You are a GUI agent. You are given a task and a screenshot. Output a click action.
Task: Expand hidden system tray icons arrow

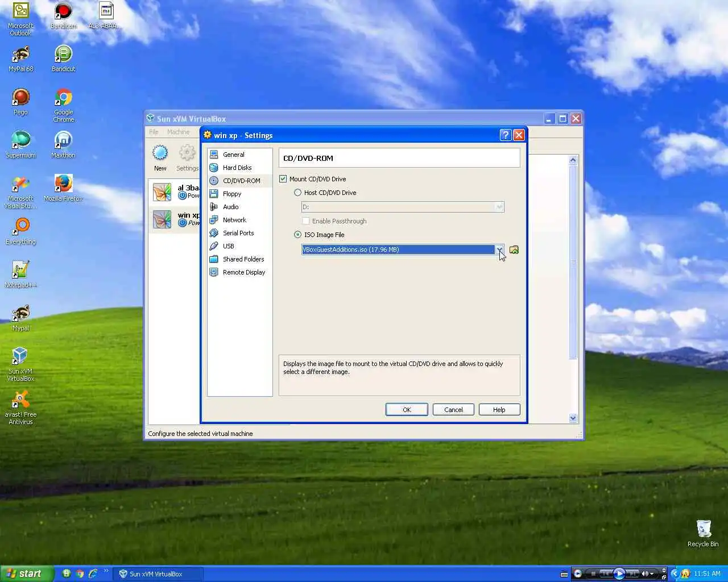[675, 573]
